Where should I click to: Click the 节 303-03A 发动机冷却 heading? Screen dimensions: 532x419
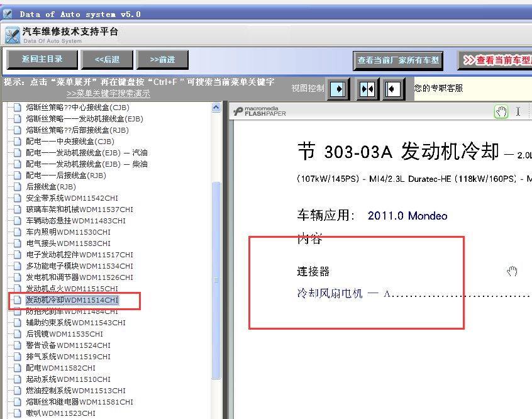click(x=398, y=152)
